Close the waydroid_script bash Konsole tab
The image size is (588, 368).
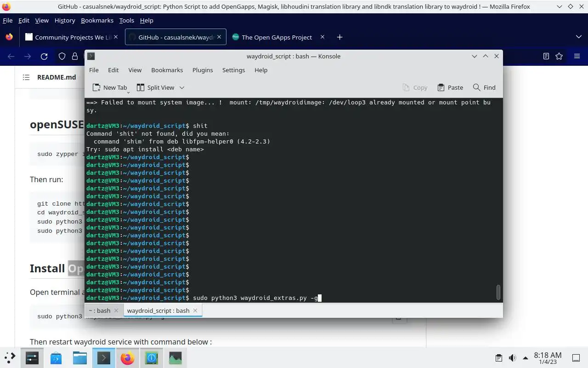(195, 310)
